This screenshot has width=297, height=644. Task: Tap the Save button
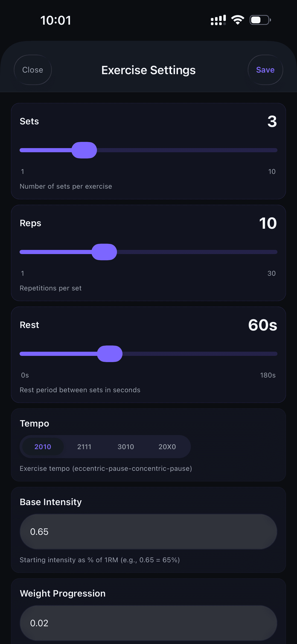(x=265, y=70)
